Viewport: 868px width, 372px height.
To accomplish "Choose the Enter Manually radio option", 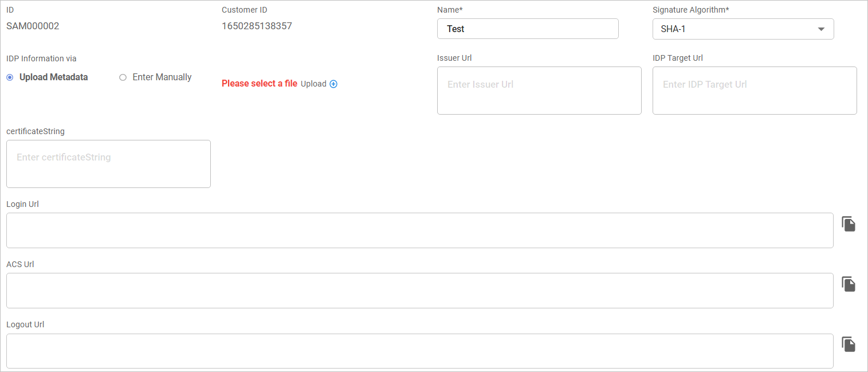I will click(123, 77).
